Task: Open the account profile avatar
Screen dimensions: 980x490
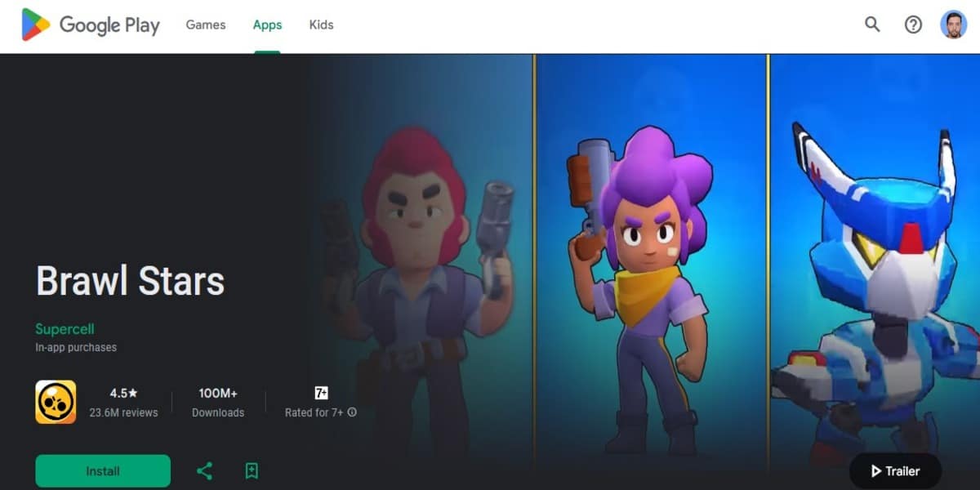Action: coord(953,24)
